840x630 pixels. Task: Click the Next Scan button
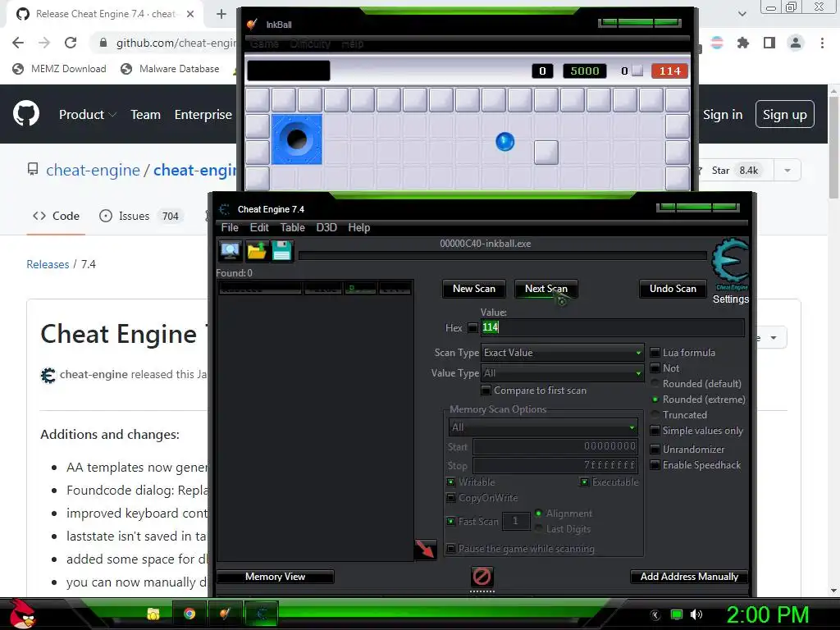[x=546, y=289]
